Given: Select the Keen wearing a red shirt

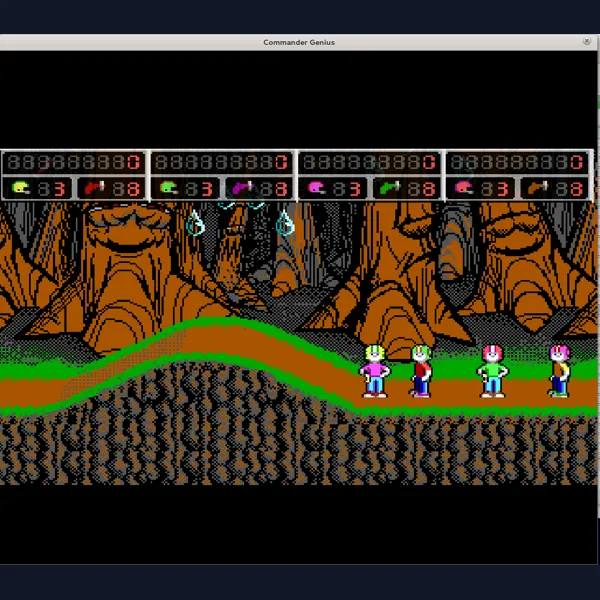Looking at the screenshot, I should [x=421, y=371].
